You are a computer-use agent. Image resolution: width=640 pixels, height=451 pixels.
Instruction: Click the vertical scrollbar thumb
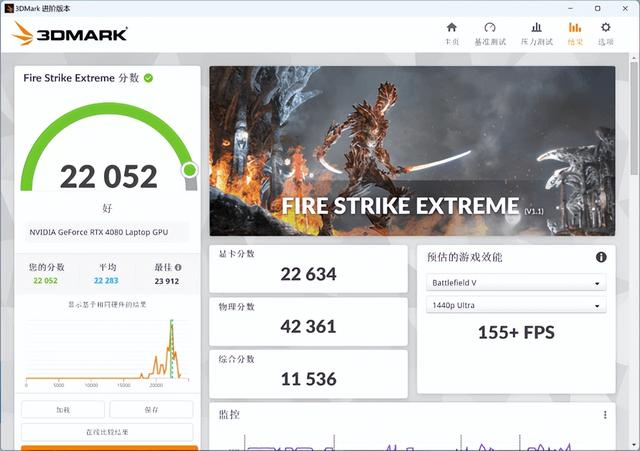tap(634, 118)
